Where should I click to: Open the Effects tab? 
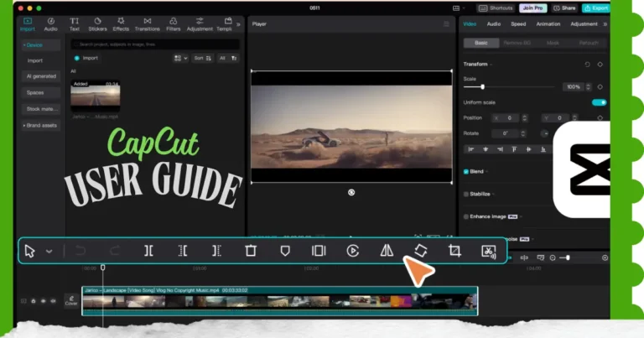pos(121,24)
